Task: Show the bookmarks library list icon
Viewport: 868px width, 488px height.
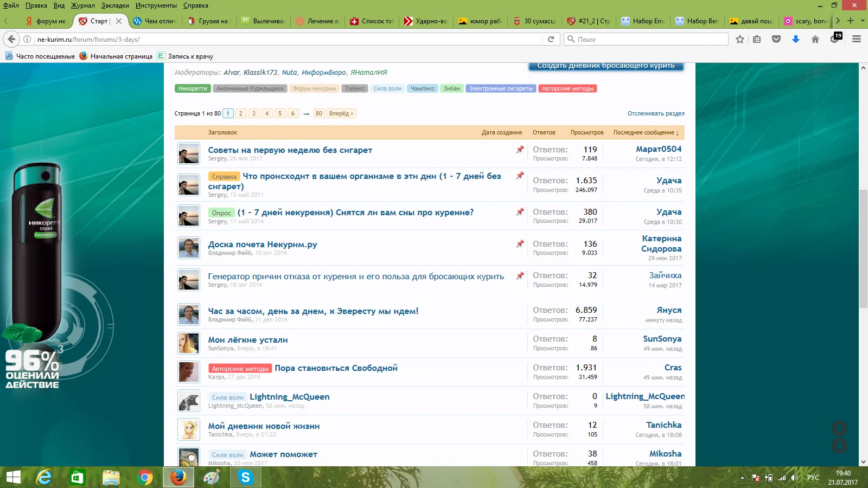Action: [x=757, y=39]
